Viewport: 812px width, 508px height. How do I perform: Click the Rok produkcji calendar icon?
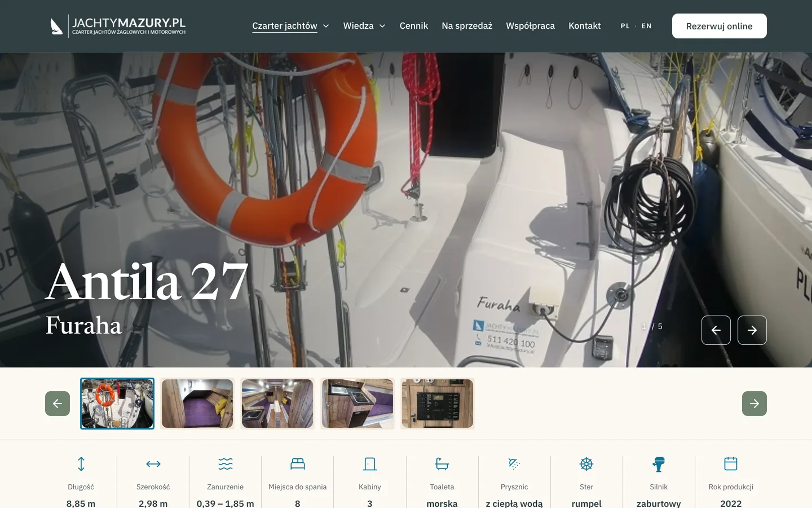pyautogui.click(x=731, y=464)
